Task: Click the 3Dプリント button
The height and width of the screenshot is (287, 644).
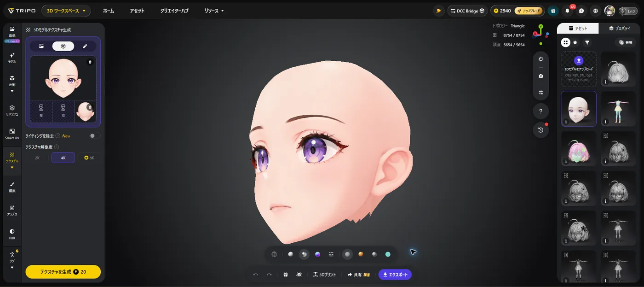Action: (x=325, y=275)
